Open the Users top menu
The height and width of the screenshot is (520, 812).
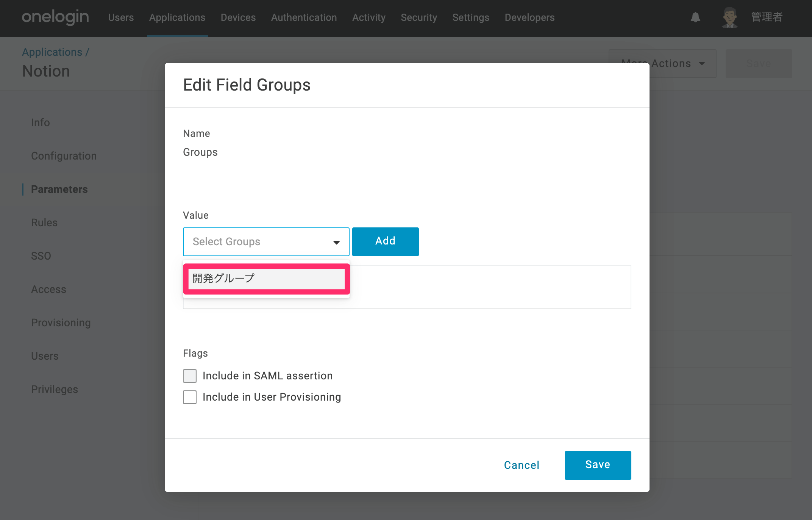(121, 17)
